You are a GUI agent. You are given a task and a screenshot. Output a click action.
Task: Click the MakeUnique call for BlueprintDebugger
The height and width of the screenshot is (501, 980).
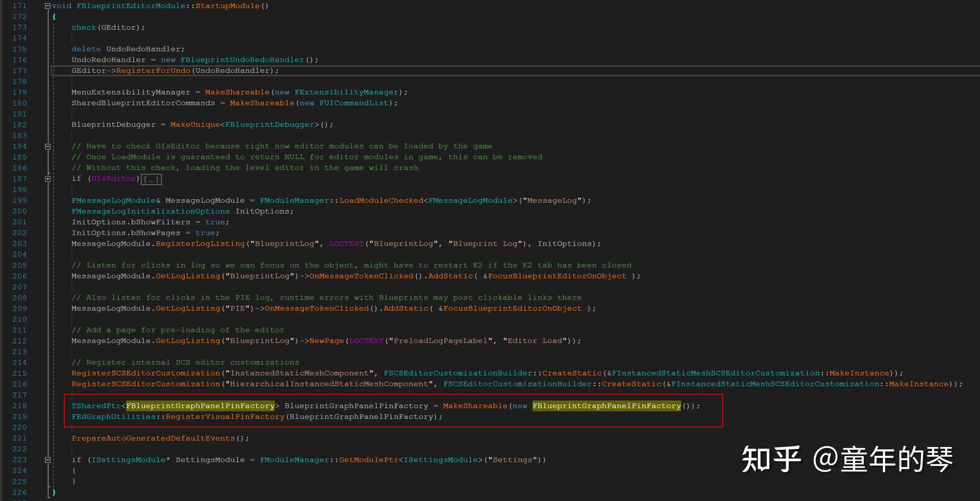coord(195,124)
